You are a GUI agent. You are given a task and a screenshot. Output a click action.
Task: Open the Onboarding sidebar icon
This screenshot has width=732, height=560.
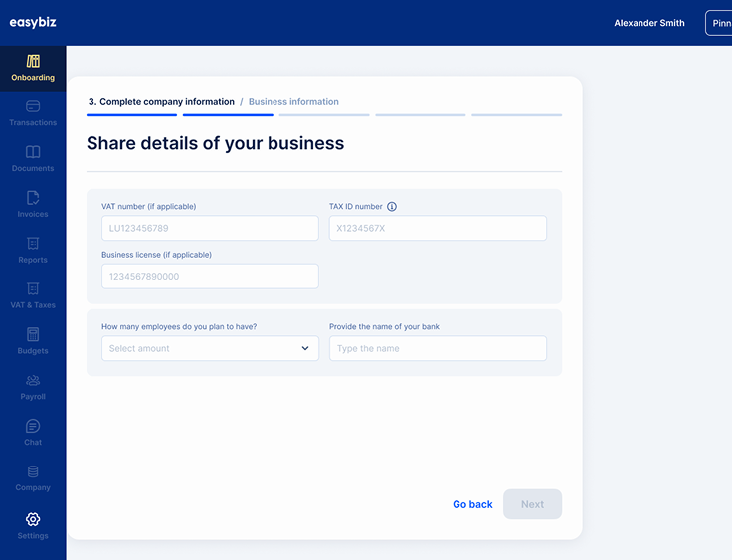33,62
